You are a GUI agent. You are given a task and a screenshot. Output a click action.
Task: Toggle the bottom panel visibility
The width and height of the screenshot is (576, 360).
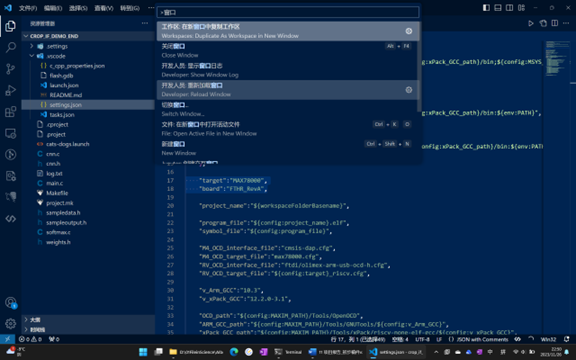[498, 8]
